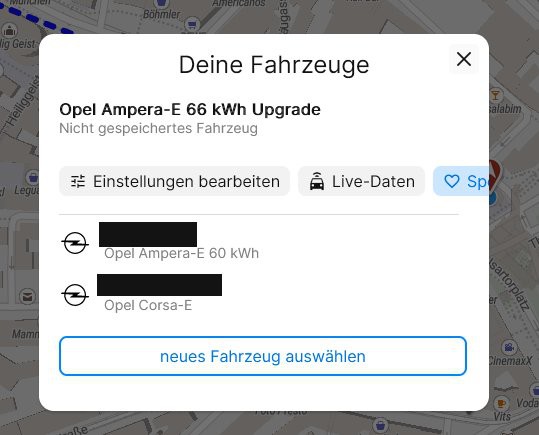The width and height of the screenshot is (539, 435).
Task: Click the CinemaxX cinema map icon
Action: 509,347
